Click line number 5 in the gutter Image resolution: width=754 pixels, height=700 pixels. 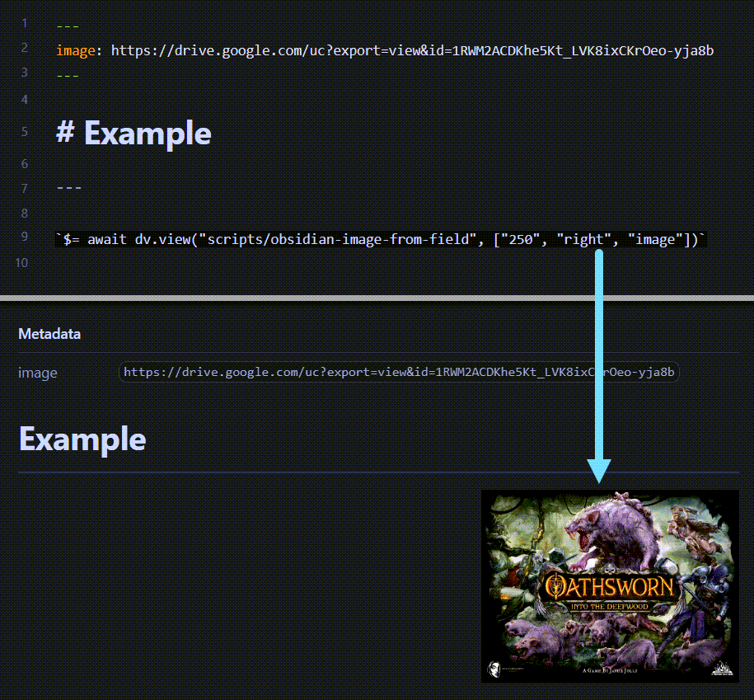(x=25, y=132)
